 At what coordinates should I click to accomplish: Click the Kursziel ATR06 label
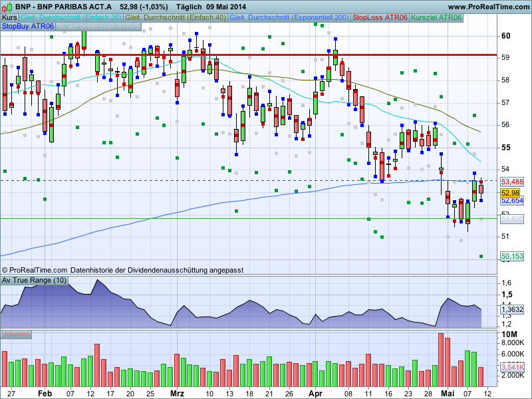(436, 18)
